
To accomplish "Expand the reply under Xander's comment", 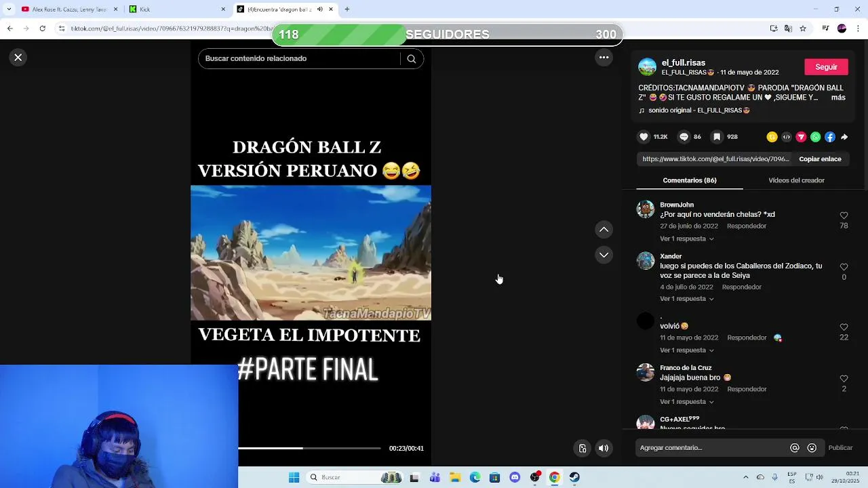I will tap(687, 298).
